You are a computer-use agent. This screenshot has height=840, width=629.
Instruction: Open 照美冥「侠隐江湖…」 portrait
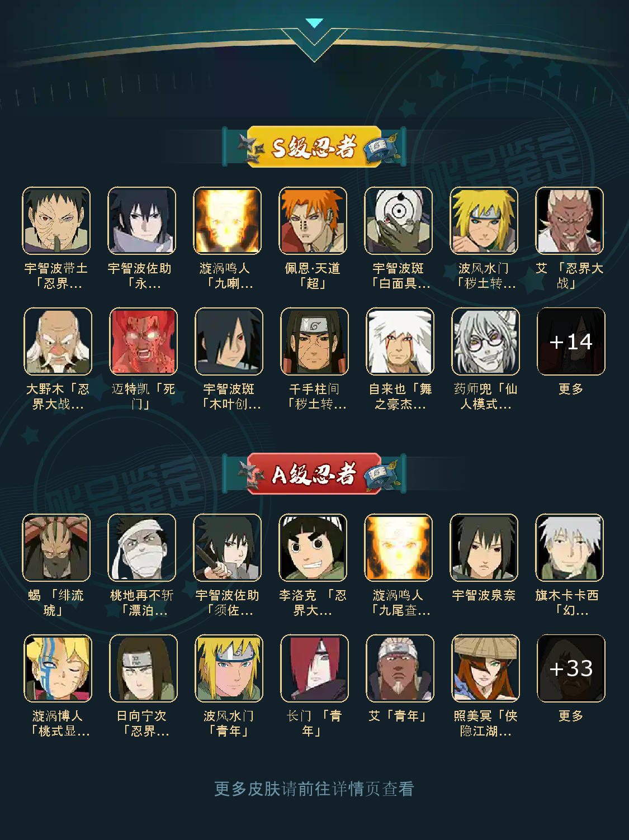coord(485,668)
